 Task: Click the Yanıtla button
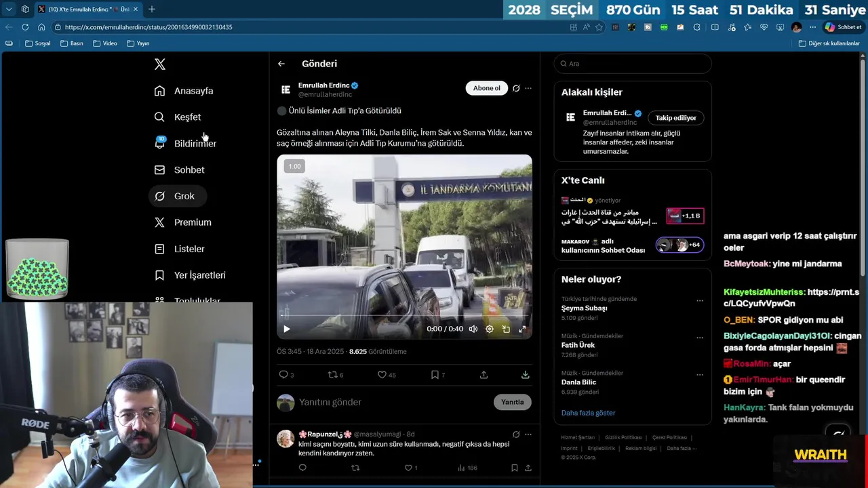[513, 403]
